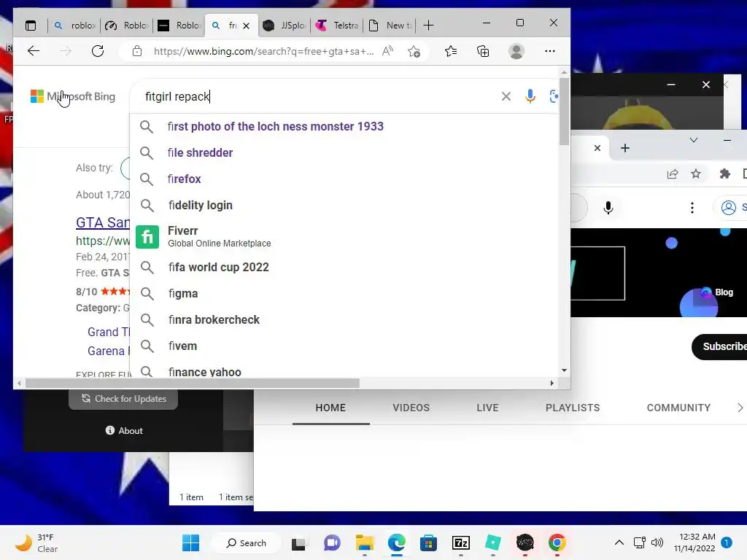Open volume control in system tray

tap(657, 542)
